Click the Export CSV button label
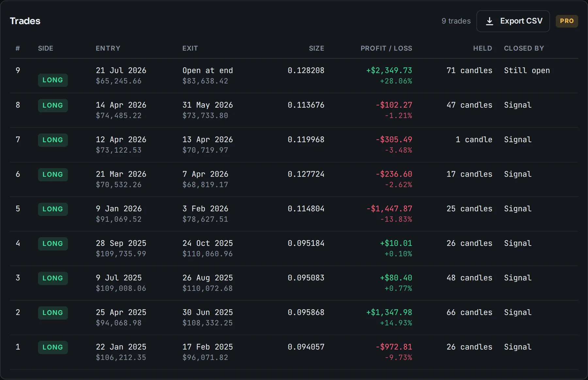588x380 pixels. pos(521,21)
